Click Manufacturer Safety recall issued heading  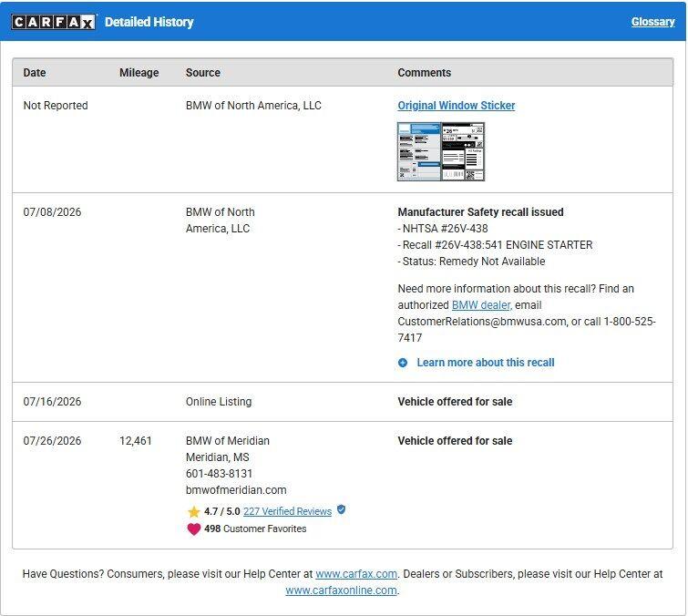click(x=480, y=212)
